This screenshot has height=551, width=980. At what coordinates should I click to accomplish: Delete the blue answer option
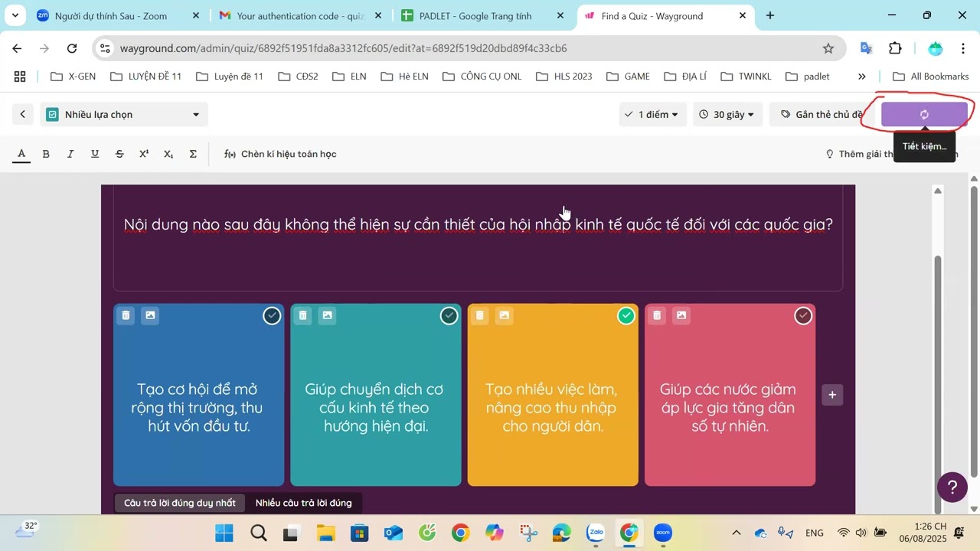click(126, 315)
